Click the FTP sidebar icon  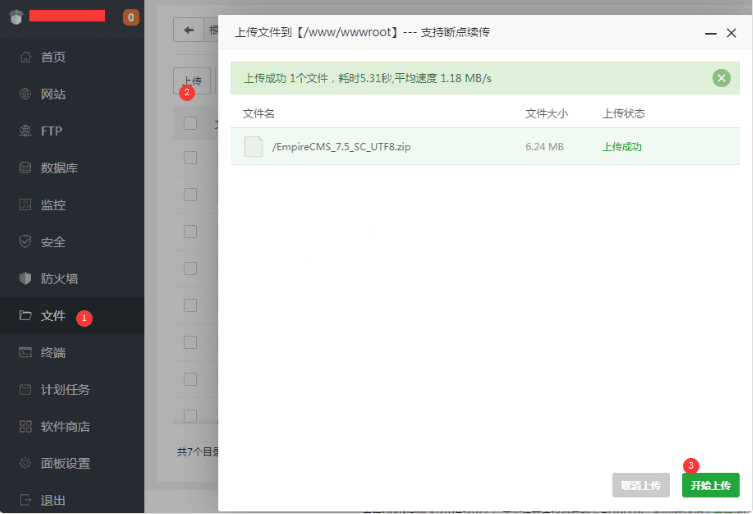(26, 131)
